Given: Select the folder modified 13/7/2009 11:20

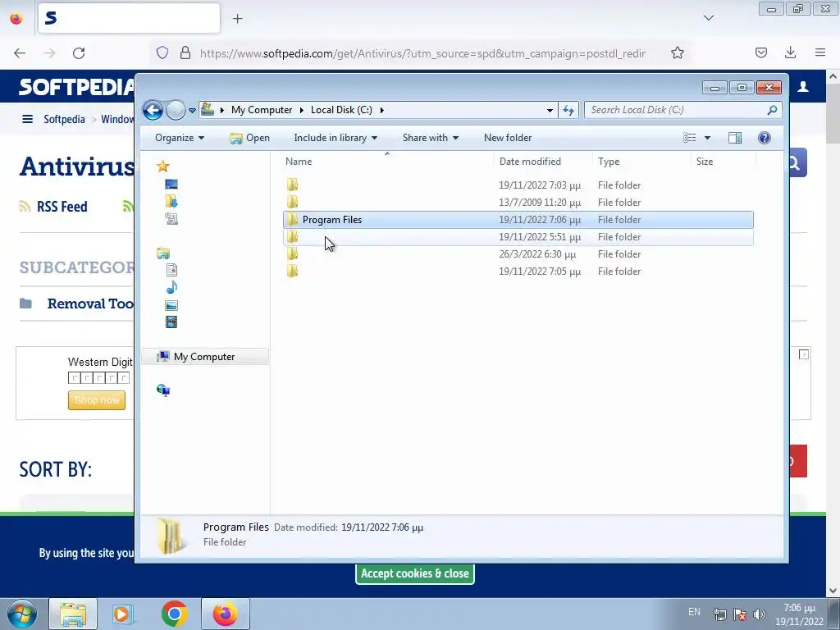Looking at the screenshot, I should click(x=518, y=203).
